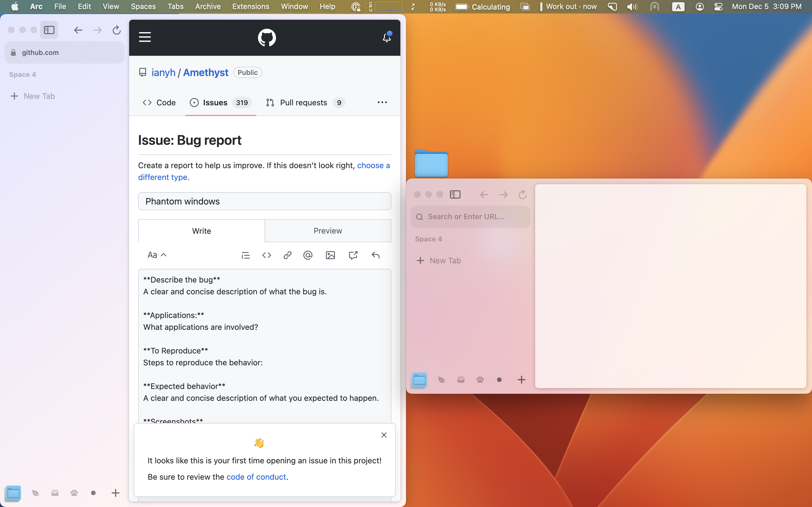
Task: Open the Spaces menu in menu bar
Action: (x=143, y=7)
